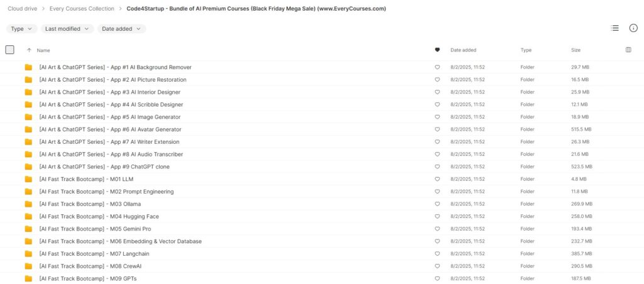Image resolution: width=644 pixels, height=284 pixels.
Task: Switch to list view layout icon
Action: coord(614,28)
